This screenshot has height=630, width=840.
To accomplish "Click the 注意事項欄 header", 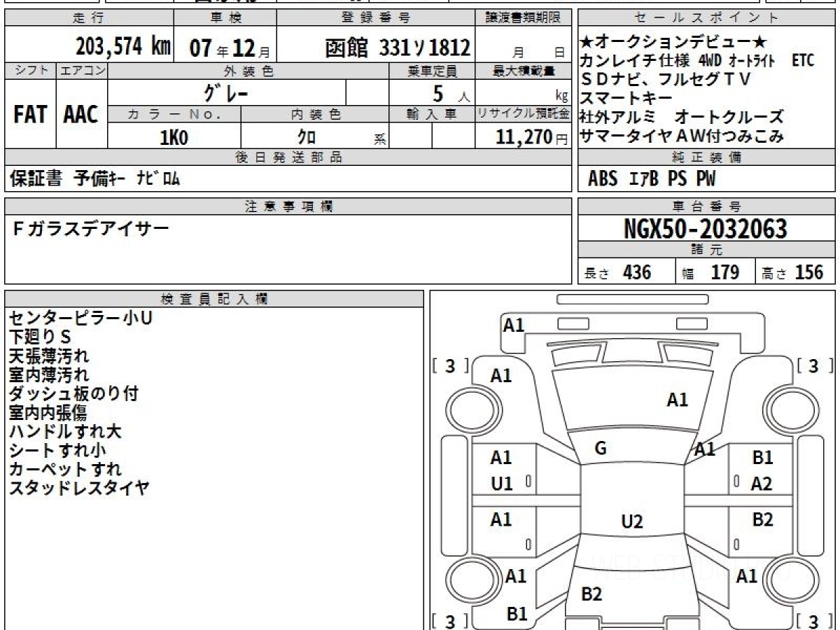I will [288, 206].
